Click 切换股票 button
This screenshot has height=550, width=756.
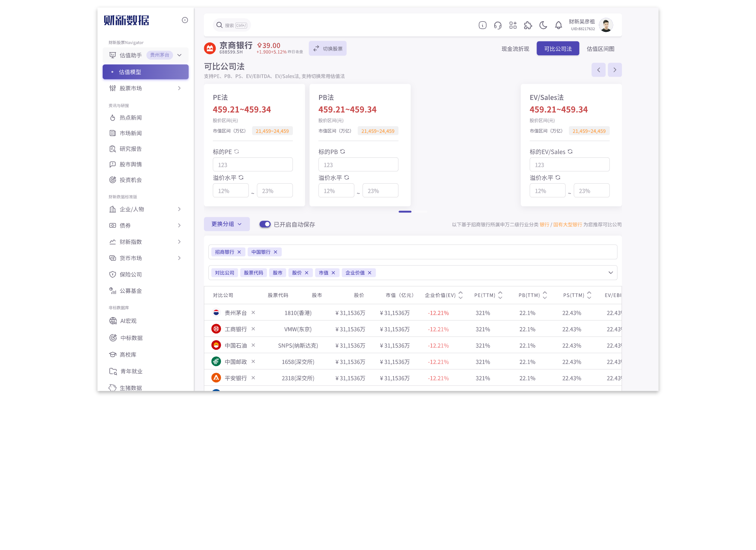(328, 49)
